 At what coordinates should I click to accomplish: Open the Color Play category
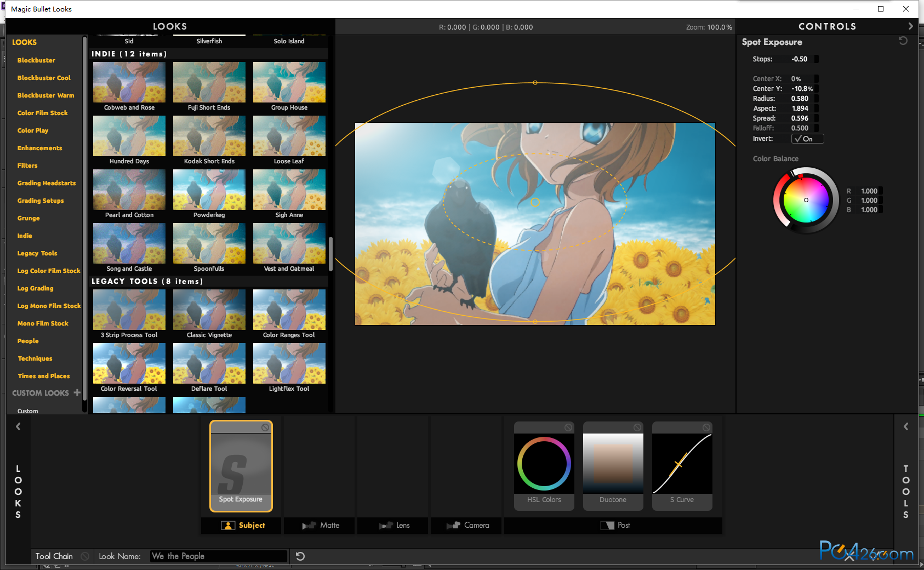point(33,130)
